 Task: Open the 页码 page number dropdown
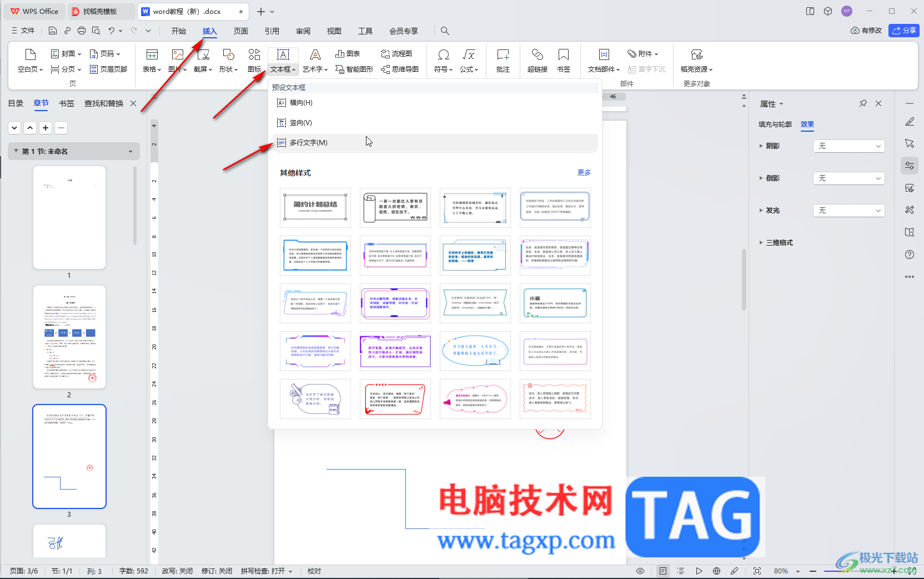point(105,54)
